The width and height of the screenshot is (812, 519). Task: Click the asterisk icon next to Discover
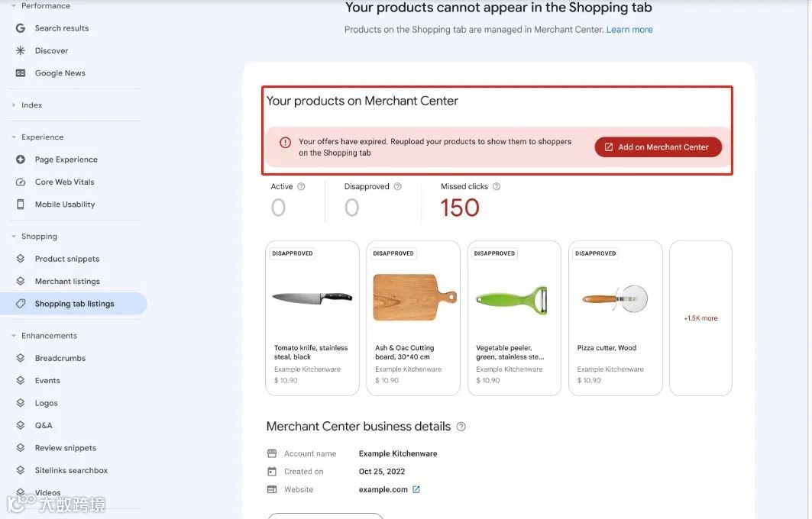click(20, 50)
